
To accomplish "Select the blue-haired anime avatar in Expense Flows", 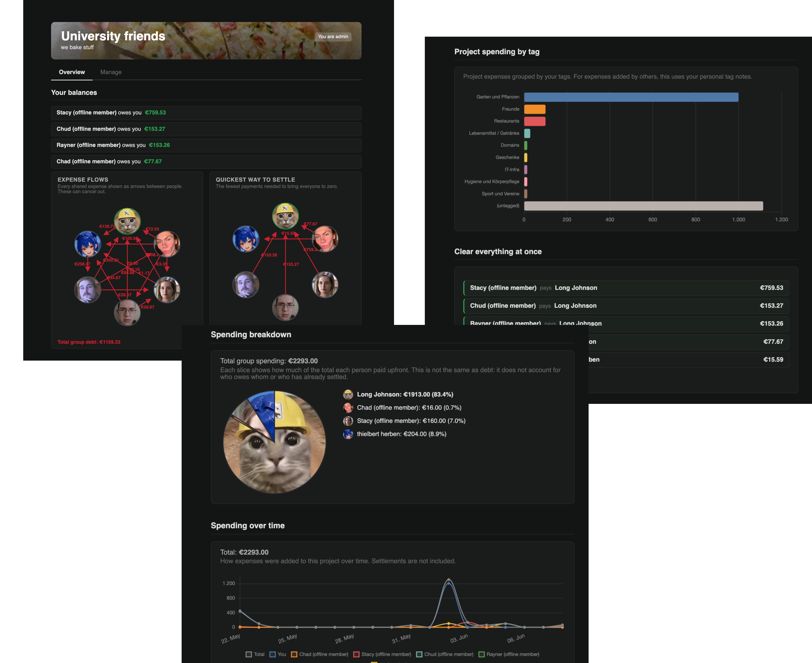I will tap(88, 244).
